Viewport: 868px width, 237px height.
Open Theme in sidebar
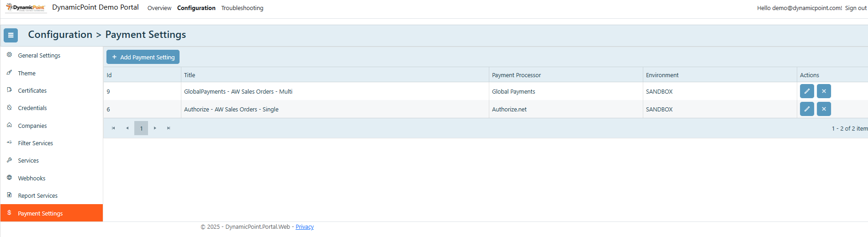[52, 73]
